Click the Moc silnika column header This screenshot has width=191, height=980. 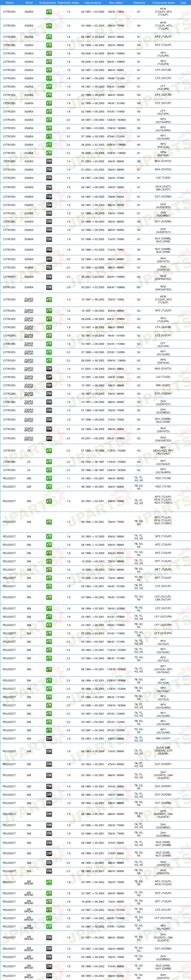coord(116,3)
